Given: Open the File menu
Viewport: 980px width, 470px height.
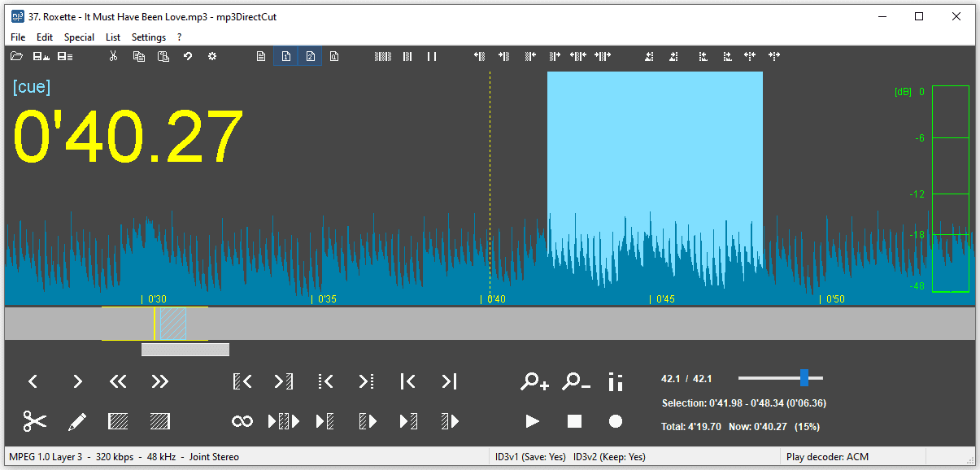Looking at the screenshot, I should 18,37.
